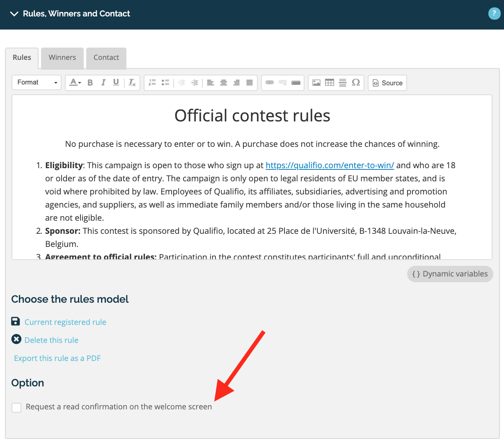
Task: Insert a link
Action: 270,82
